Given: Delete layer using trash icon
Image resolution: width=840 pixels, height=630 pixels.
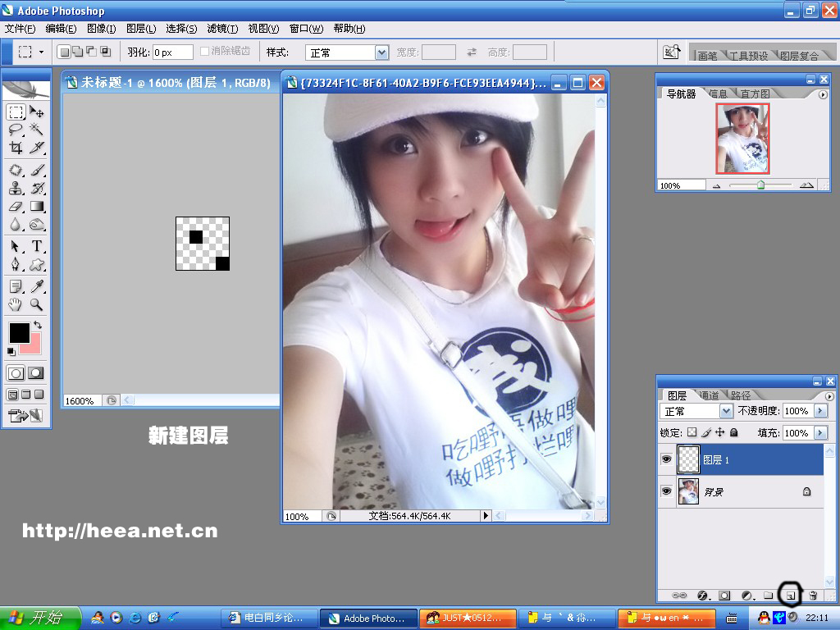Looking at the screenshot, I should point(812,595).
